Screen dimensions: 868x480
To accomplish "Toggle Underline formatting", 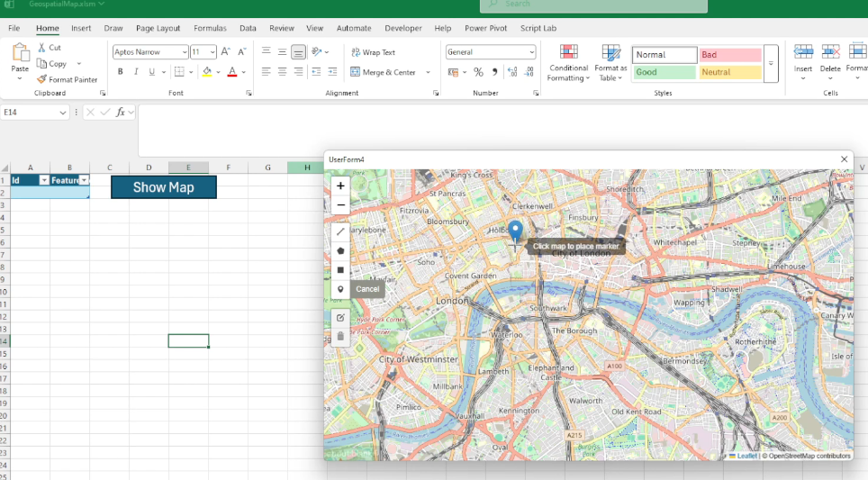I will pos(151,72).
